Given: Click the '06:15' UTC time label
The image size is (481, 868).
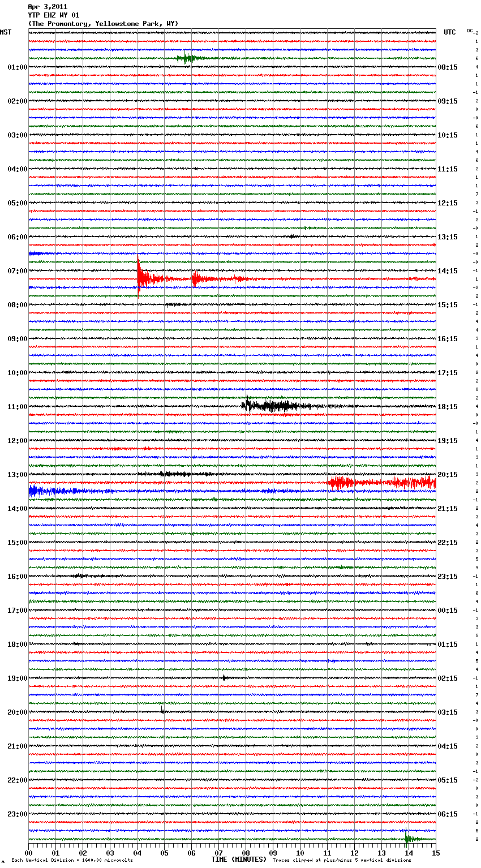Looking at the screenshot, I should tap(448, 814).
